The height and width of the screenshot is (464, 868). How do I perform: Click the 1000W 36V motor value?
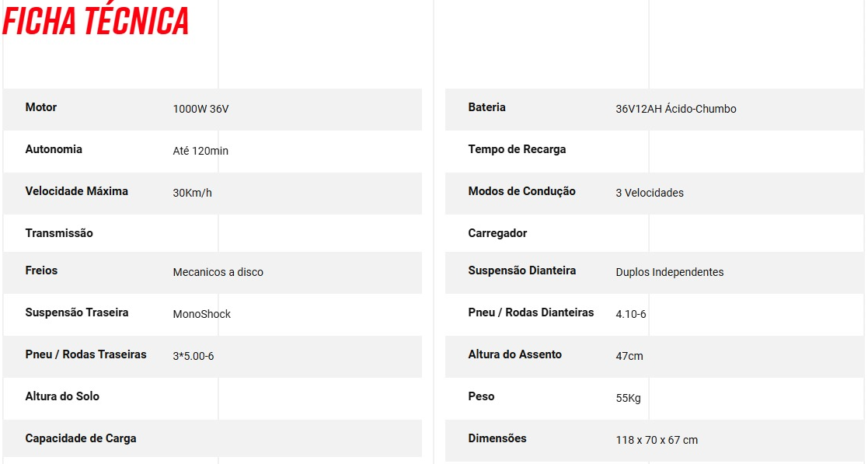coord(200,109)
